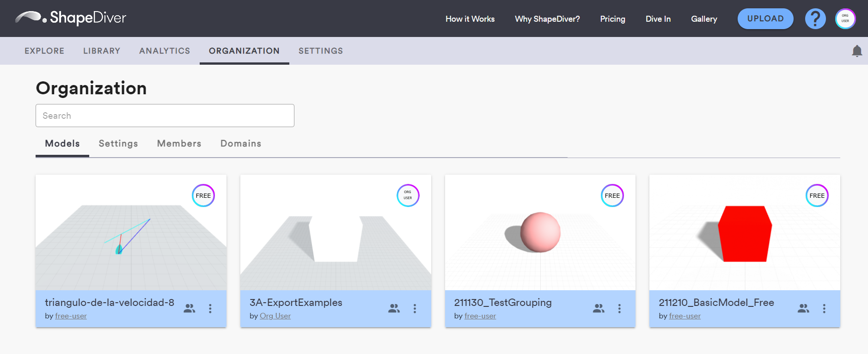Image resolution: width=868 pixels, height=354 pixels.
Task: Open three-dot menu for 3A-ExportExamples
Action: (415, 309)
